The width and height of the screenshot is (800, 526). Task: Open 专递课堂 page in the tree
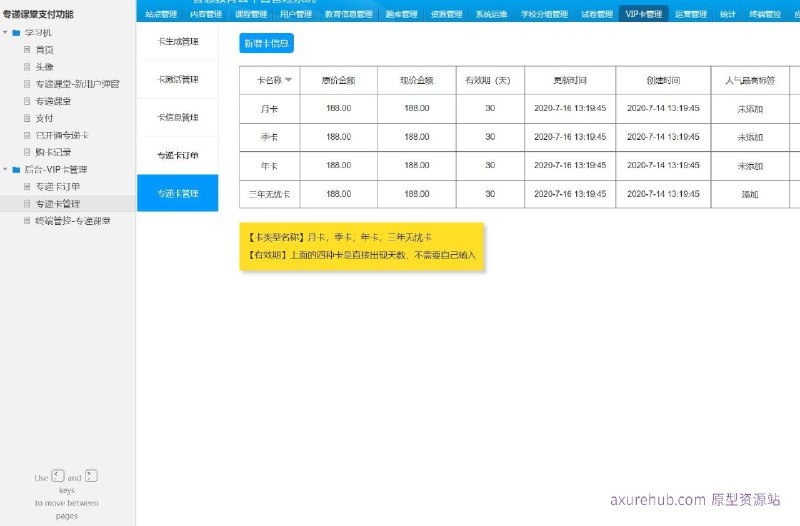click(53, 101)
